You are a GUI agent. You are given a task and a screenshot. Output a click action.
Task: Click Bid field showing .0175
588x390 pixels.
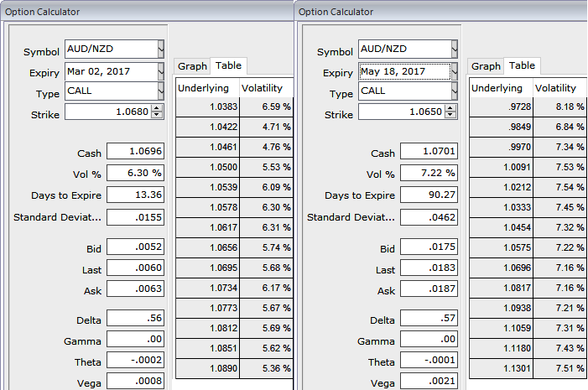429,247
